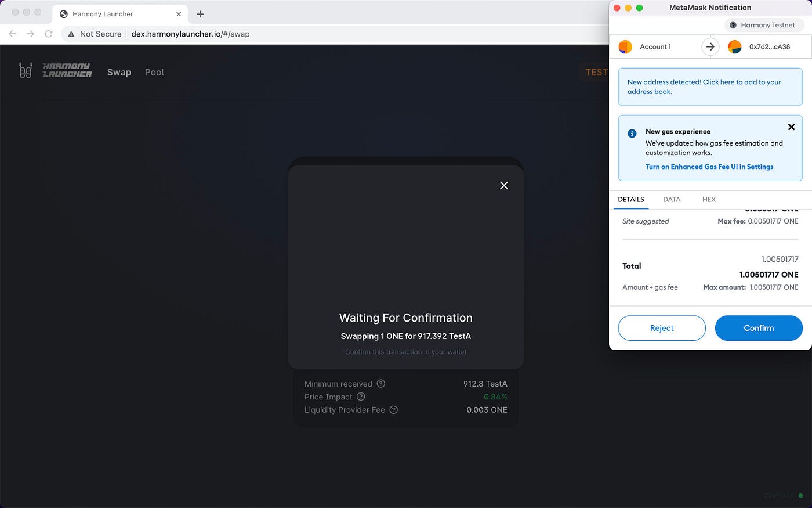Click the 0.84% price impact value
This screenshot has width=812, height=508.
tap(496, 397)
